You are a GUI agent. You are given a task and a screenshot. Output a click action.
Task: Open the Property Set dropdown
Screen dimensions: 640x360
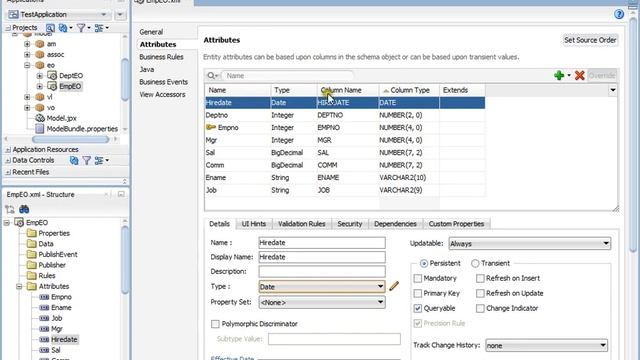(x=322, y=302)
